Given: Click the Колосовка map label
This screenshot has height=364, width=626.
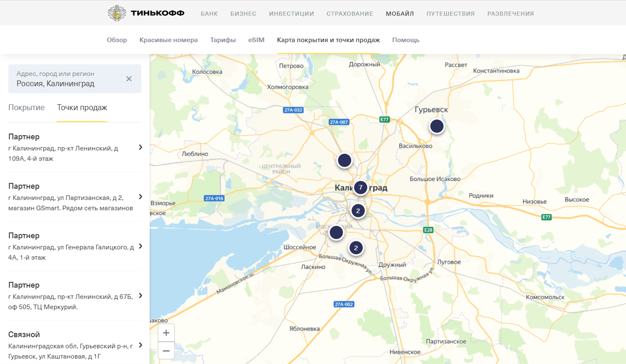Looking at the screenshot, I should point(207,72).
